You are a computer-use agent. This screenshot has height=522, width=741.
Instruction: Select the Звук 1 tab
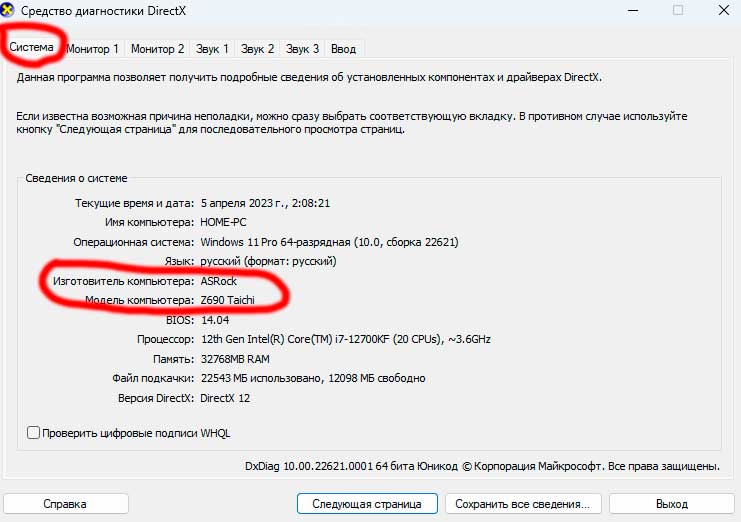[x=212, y=48]
